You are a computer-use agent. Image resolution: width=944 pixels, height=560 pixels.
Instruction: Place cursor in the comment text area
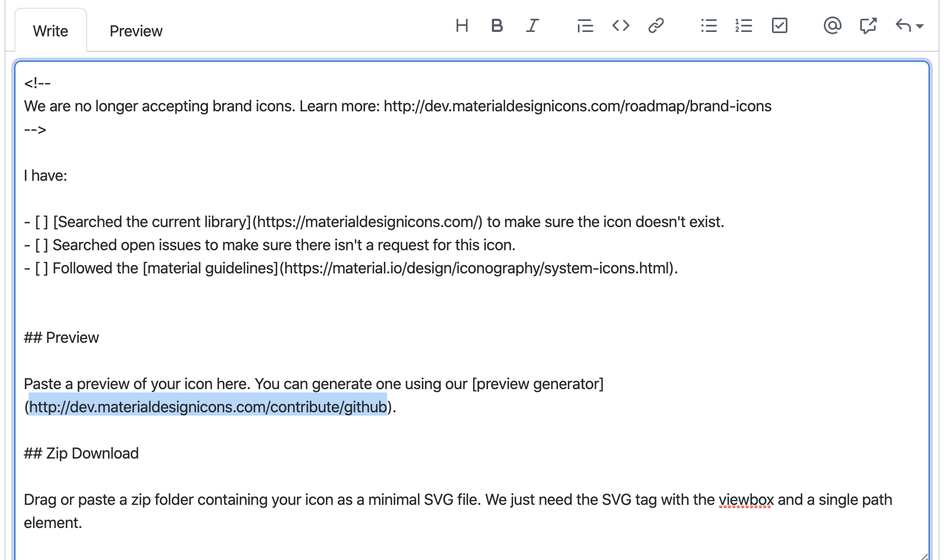tap(441, 303)
